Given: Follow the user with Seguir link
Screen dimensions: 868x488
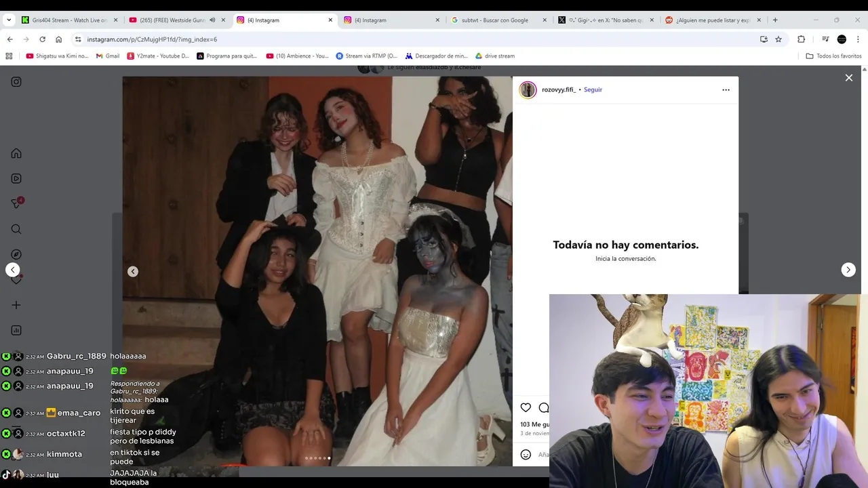Looking at the screenshot, I should coord(593,89).
